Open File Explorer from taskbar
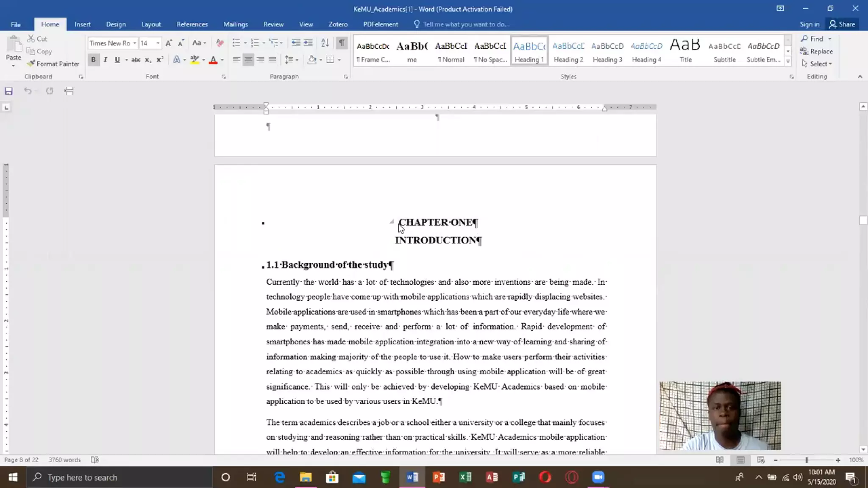This screenshot has width=868, height=488. pyautogui.click(x=306, y=477)
